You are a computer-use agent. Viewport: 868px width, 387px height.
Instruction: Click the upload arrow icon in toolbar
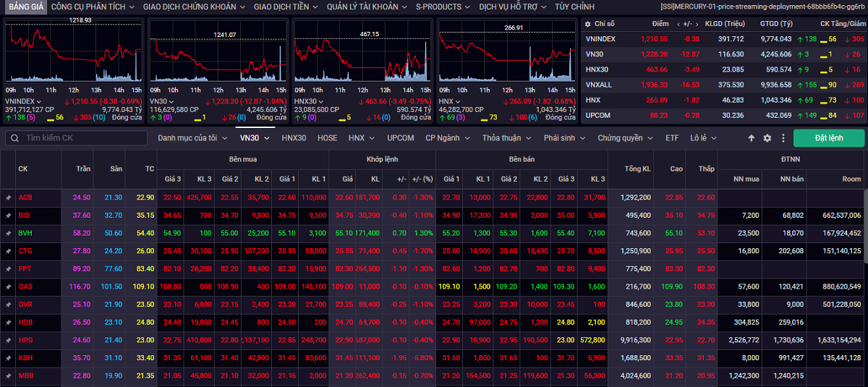(x=752, y=138)
